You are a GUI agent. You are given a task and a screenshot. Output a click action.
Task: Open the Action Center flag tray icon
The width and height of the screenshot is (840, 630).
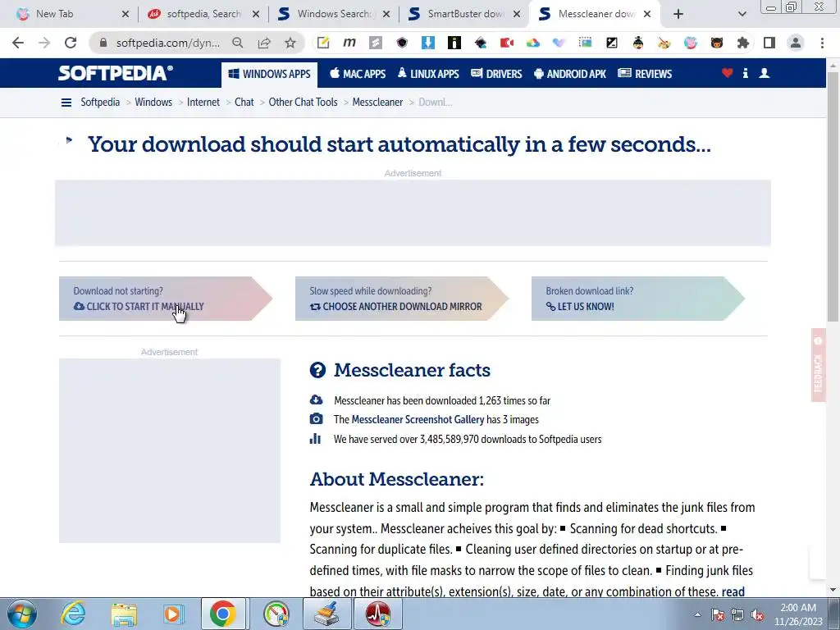pyautogui.click(x=717, y=615)
